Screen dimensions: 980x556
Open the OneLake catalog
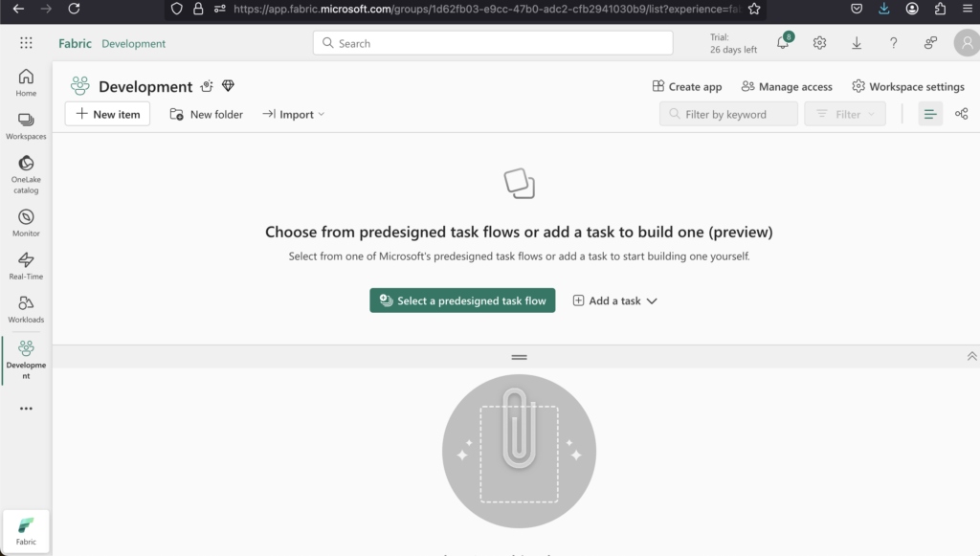26,174
